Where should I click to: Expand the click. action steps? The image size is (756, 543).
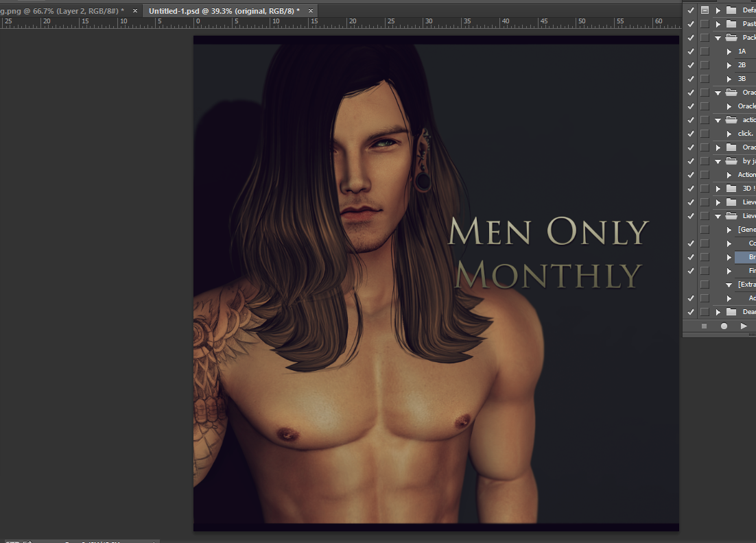coord(729,134)
